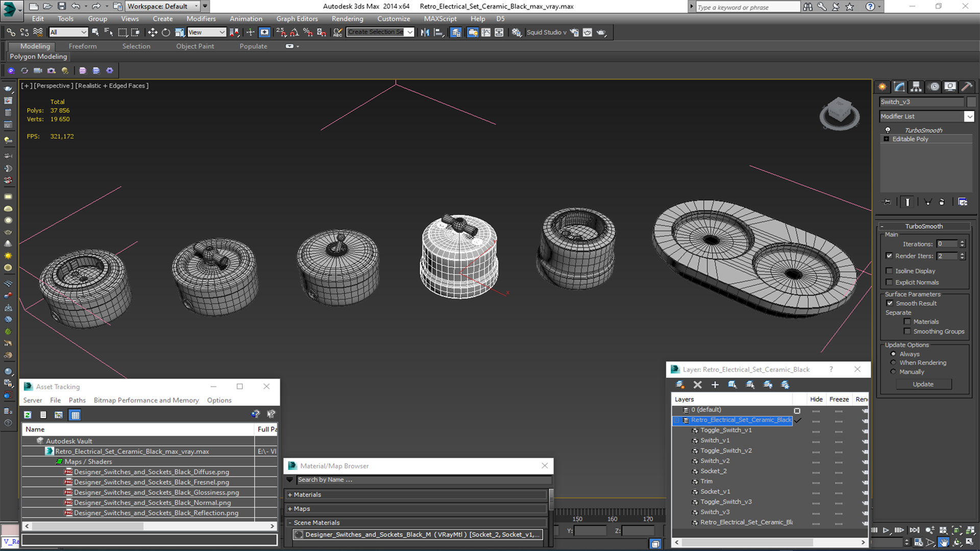The height and width of the screenshot is (551, 980).
Task: Select the Move transform tool
Action: point(153,32)
